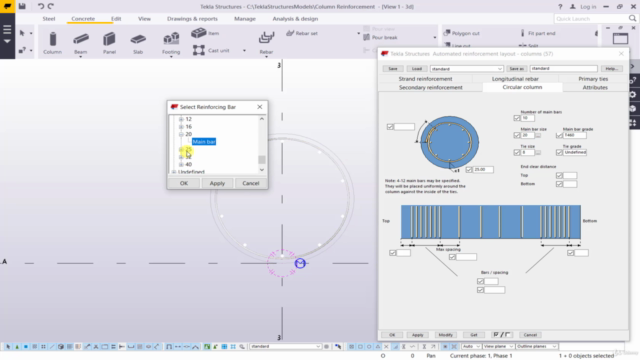Open the standard selection filter dropdown in the bottom toolbar
Screen dimensions: 640x360
pyautogui.click(x=285, y=347)
